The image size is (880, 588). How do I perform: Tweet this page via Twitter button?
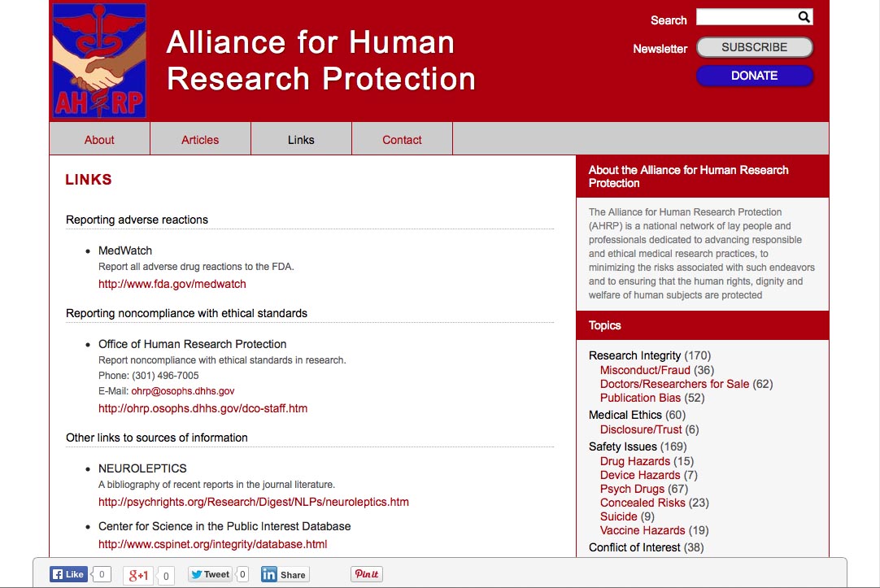coord(210,574)
